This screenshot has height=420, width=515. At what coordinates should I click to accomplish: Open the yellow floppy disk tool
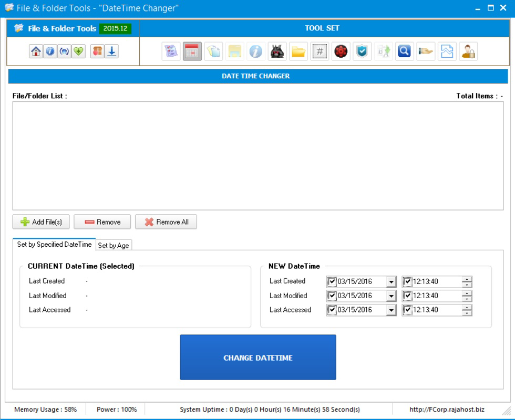pos(234,51)
